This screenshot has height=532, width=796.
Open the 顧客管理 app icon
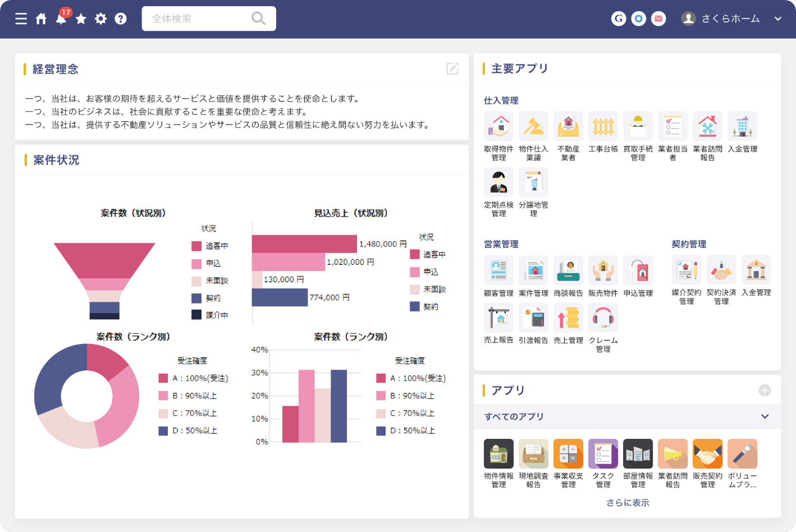[498, 270]
